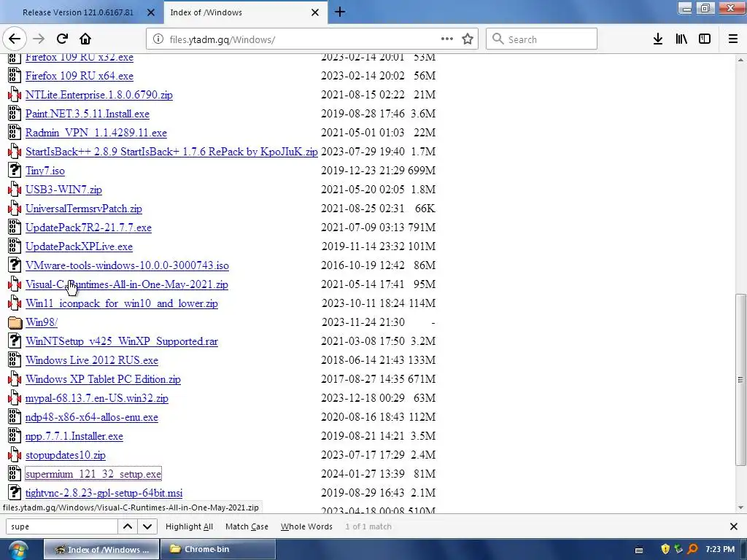Click the scrollbar down arrow

(x=740, y=507)
